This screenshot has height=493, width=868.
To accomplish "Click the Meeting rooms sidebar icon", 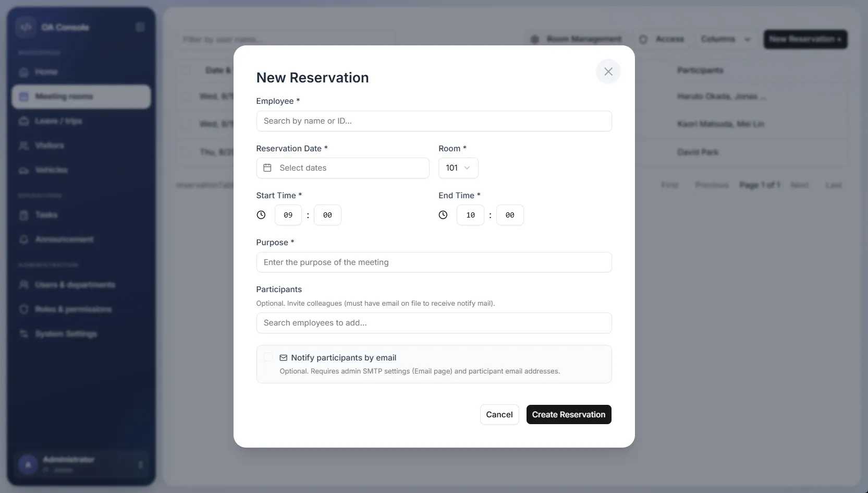I will [23, 97].
